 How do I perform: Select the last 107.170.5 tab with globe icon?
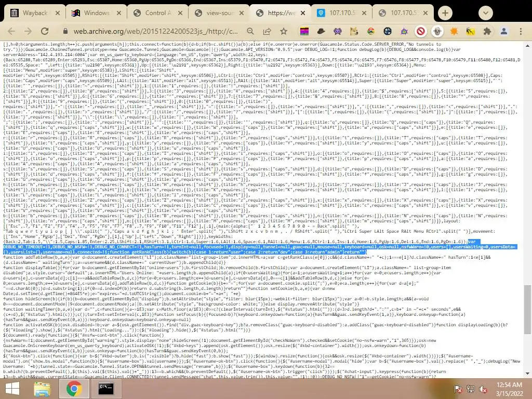(x=403, y=13)
